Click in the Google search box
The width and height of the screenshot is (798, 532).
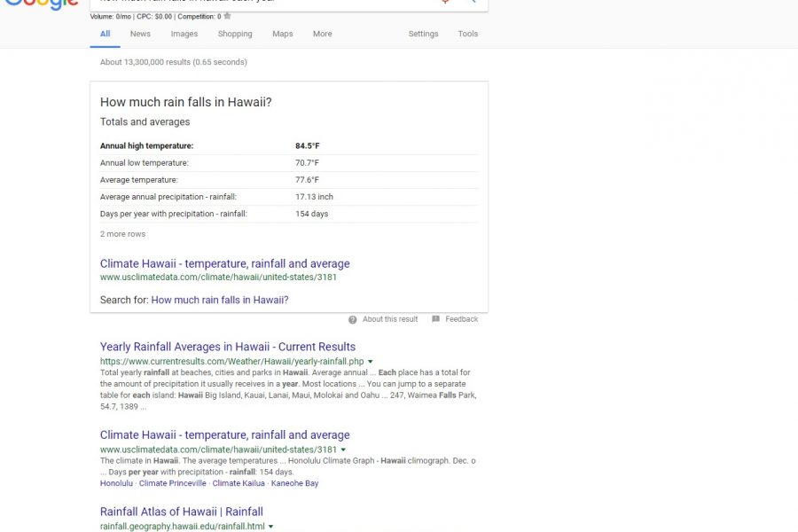pos(266,3)
